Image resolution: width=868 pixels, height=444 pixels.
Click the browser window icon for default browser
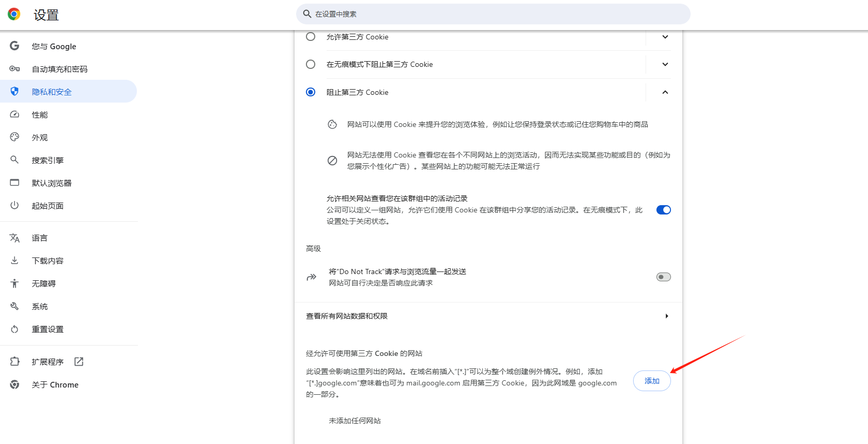[x=15, y=182]
